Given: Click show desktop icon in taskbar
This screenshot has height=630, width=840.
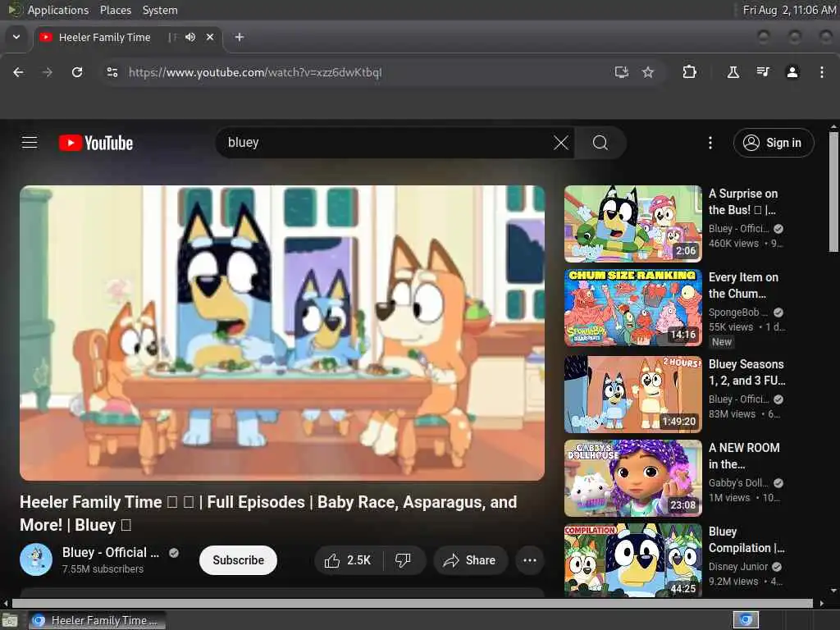Looking at the screenshot, I should pos(10,620).
